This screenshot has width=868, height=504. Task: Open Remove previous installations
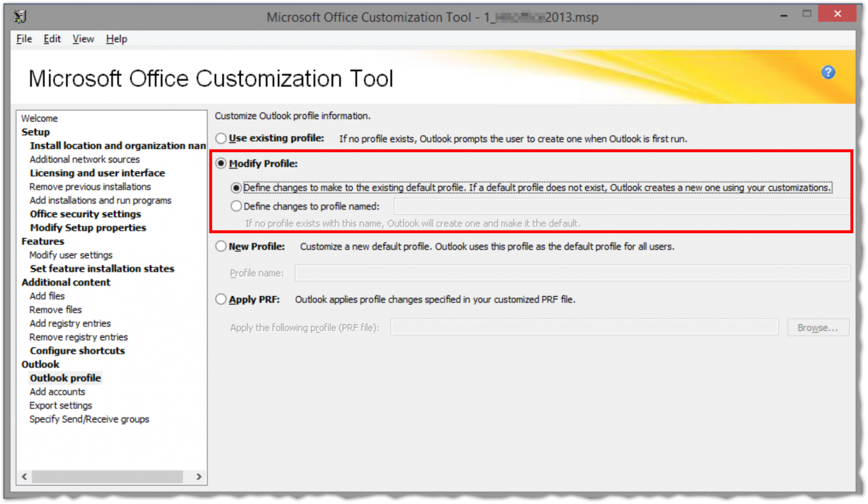click(90, 186)
